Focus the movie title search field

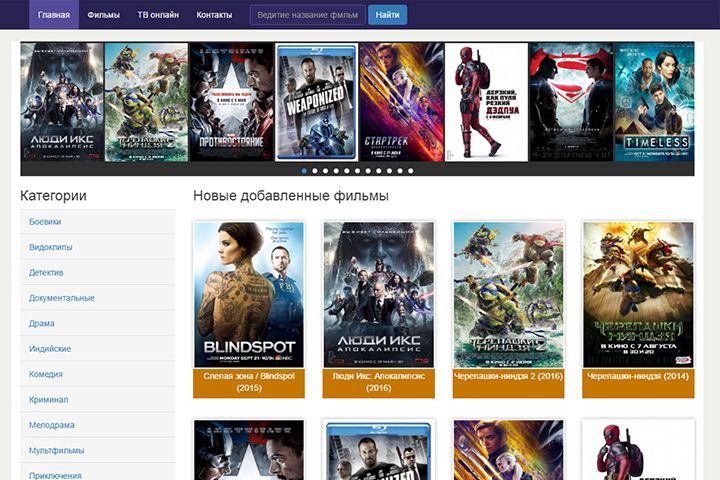point(308,15)
